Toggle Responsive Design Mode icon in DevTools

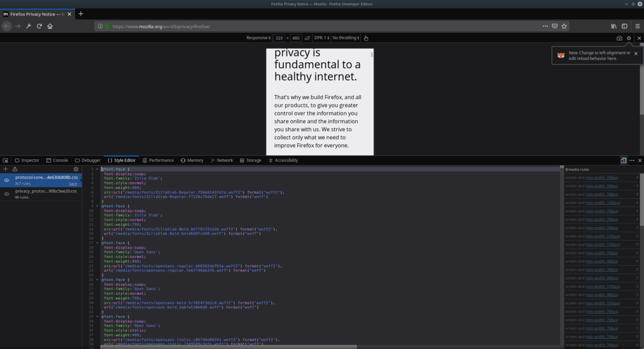[623, 160]
